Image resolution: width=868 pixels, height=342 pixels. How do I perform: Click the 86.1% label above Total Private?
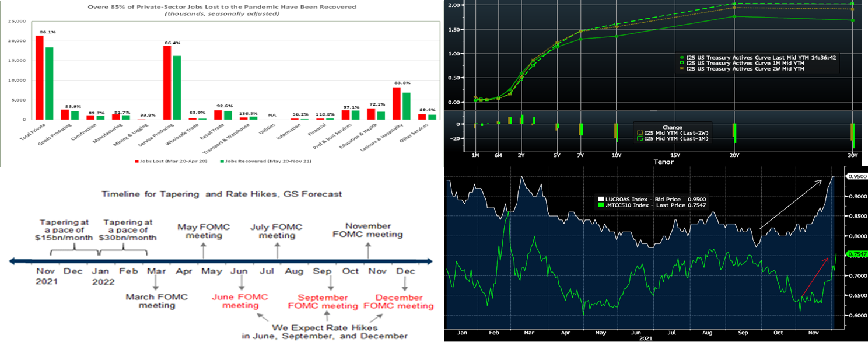tap(46, 32)
